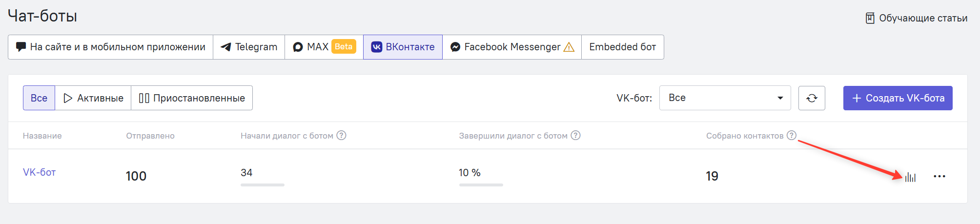Screen dimensions: 980x224
Task: Show only Приостановленные bots
Action: click(192, 98)
